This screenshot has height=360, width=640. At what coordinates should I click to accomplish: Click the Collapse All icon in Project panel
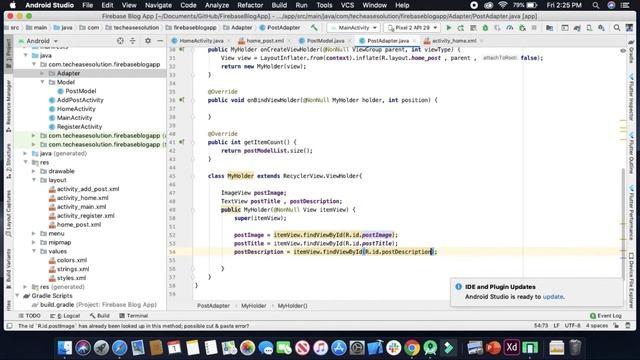[x=133, y=41]
